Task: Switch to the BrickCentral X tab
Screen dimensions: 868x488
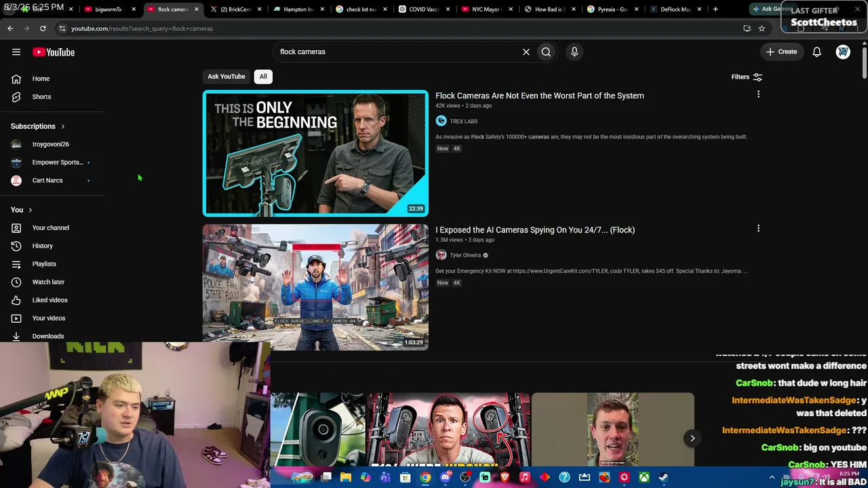Action: 235,9
